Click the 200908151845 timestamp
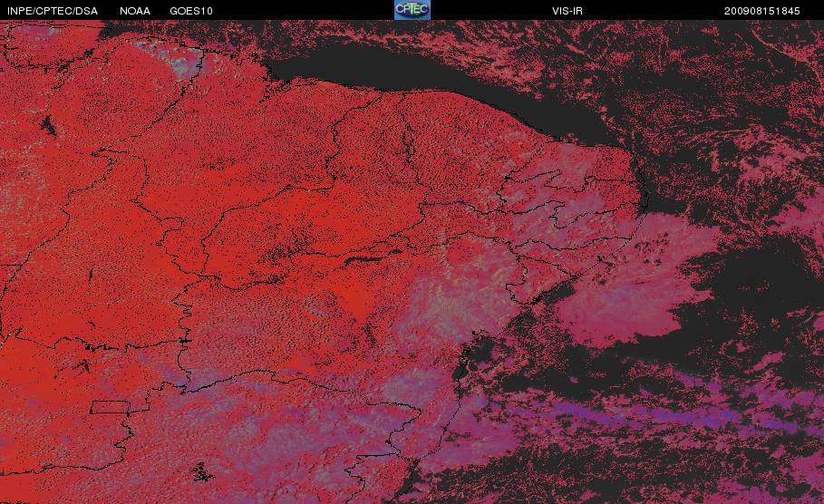The height and width of the screenshot is (504, 824). [x=761, y=11]
